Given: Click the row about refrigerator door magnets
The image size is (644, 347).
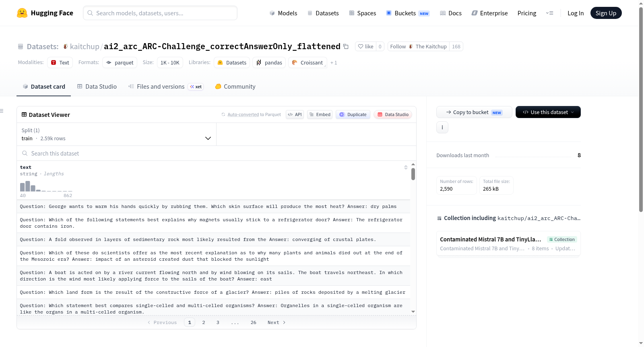Looking at the screenshot, I should (x=213, y=223).
